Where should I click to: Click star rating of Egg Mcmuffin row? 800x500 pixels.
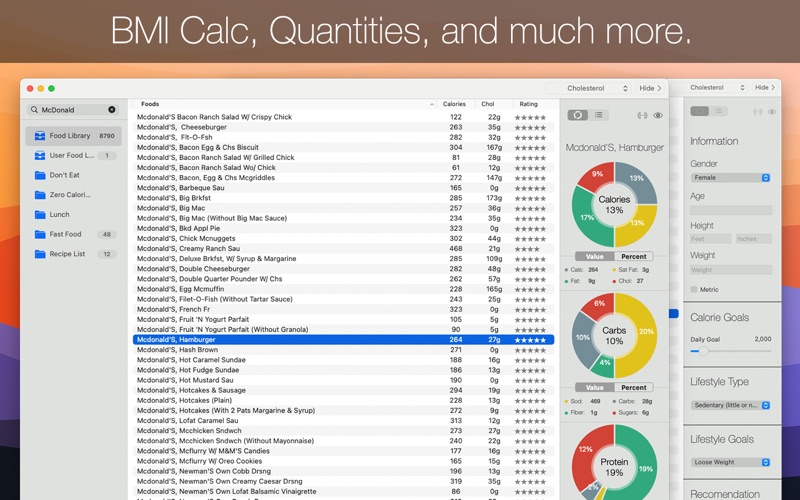coord(530,289)
